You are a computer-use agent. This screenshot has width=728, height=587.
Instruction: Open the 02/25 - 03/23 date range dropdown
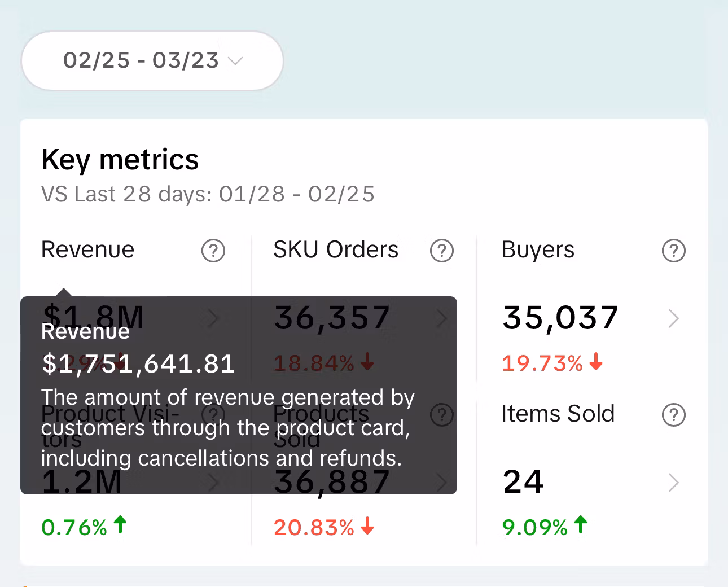pos(152,61)
